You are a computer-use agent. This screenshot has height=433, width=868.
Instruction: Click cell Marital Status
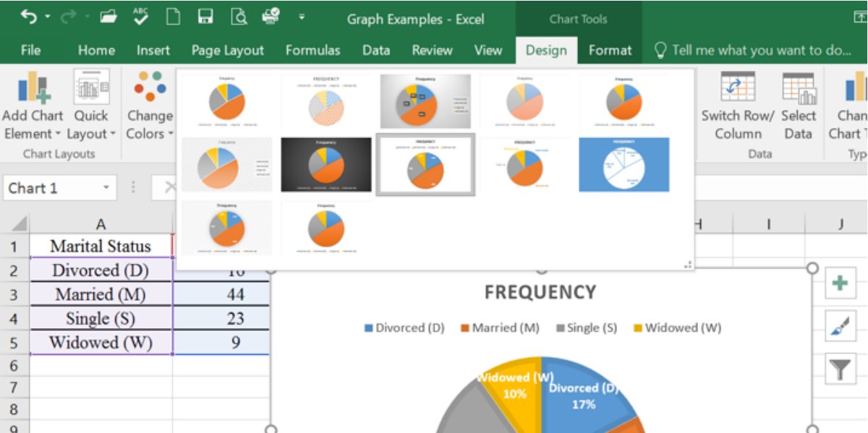click(101, 246)
